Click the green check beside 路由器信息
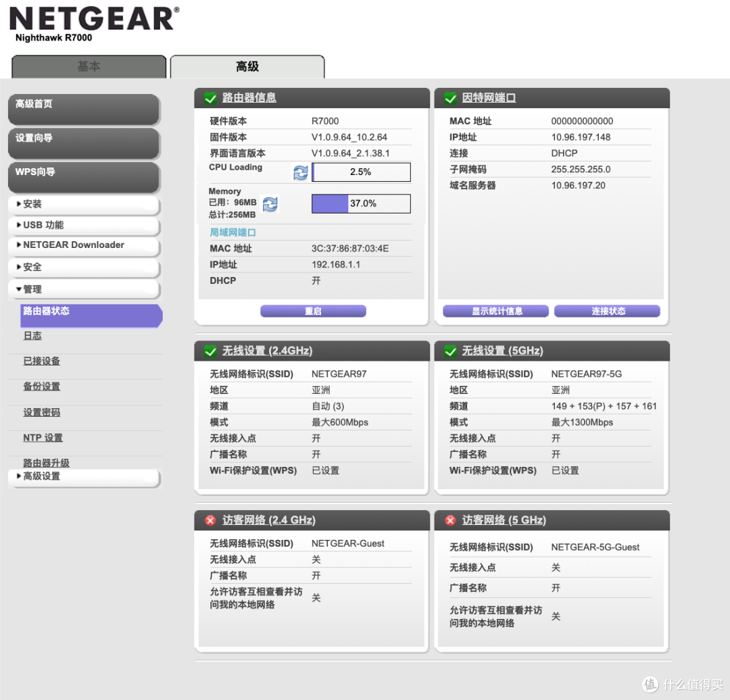The width and height of the screenshot is (730, 700). (x=210, y=98)
